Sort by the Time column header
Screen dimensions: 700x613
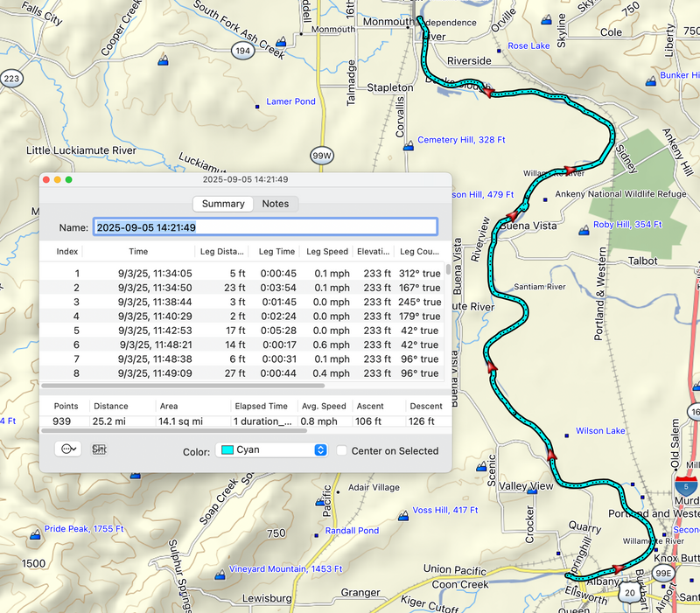click(138, 252)
